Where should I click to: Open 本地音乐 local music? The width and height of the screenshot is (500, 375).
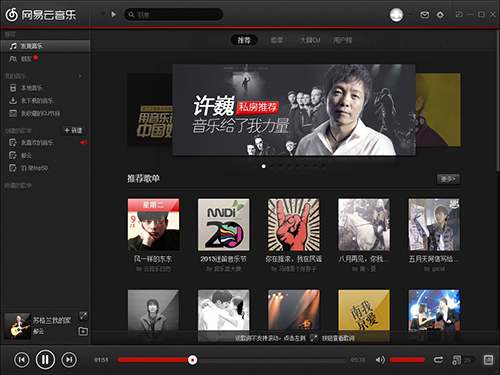[32, 88]
